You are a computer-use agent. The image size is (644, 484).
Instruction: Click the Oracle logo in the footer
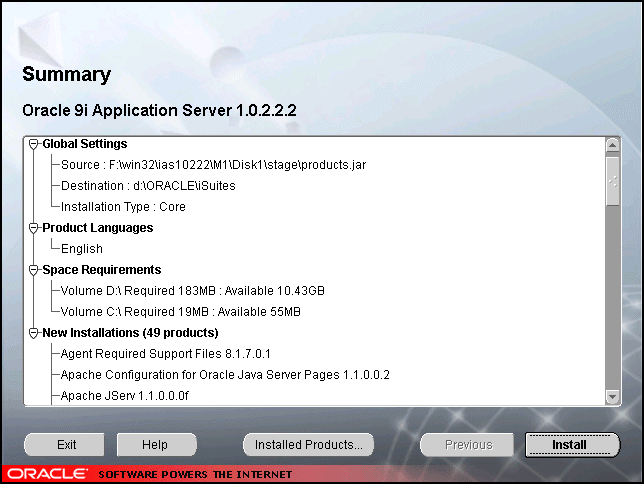pos(48,474)
